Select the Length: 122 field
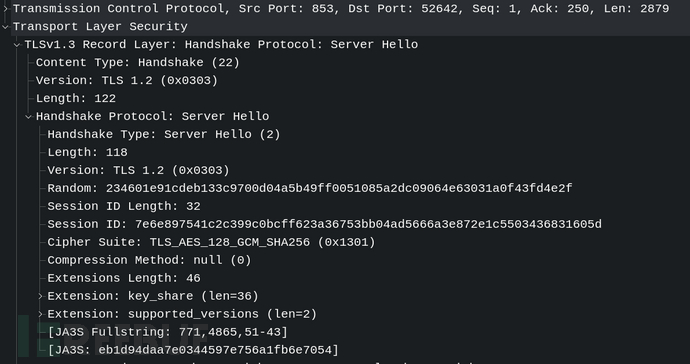 [76, 99]
